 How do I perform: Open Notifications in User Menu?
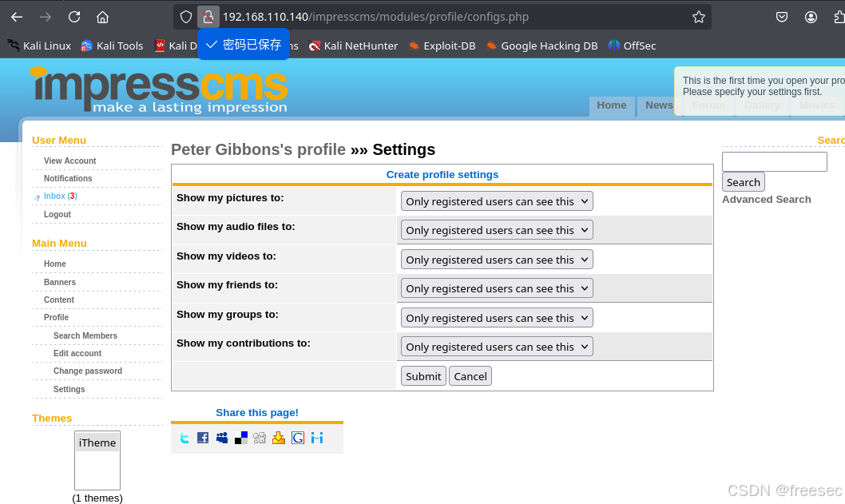tap(68, 178)
